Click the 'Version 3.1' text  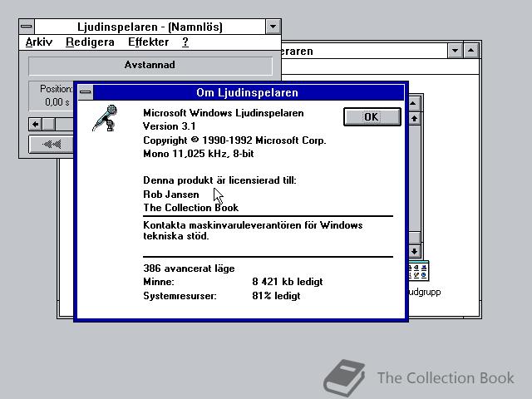170,126
